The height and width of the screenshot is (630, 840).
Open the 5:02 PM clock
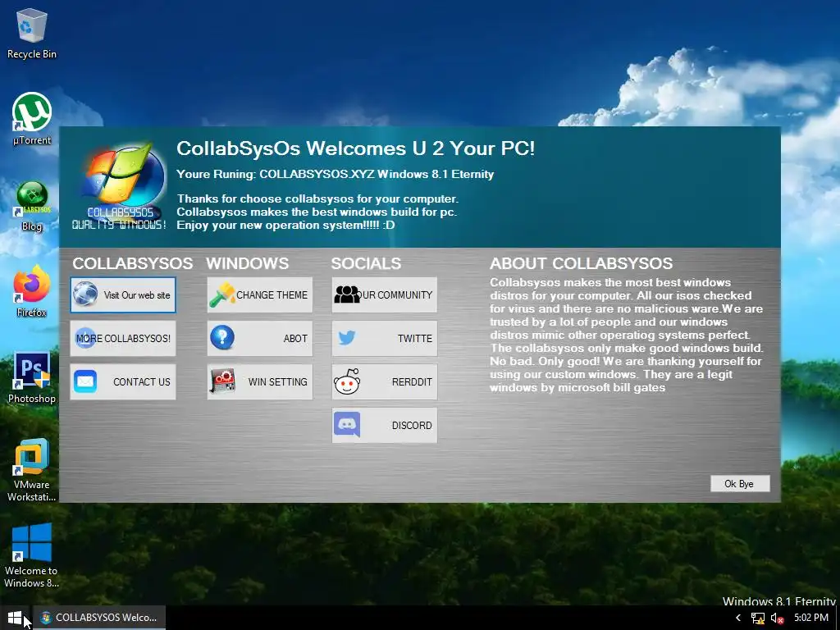tap(811, 618)
